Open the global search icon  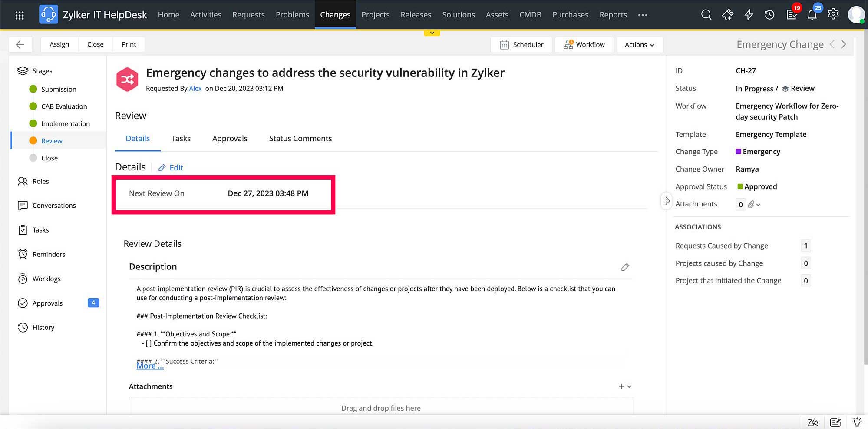click(706, 15)
